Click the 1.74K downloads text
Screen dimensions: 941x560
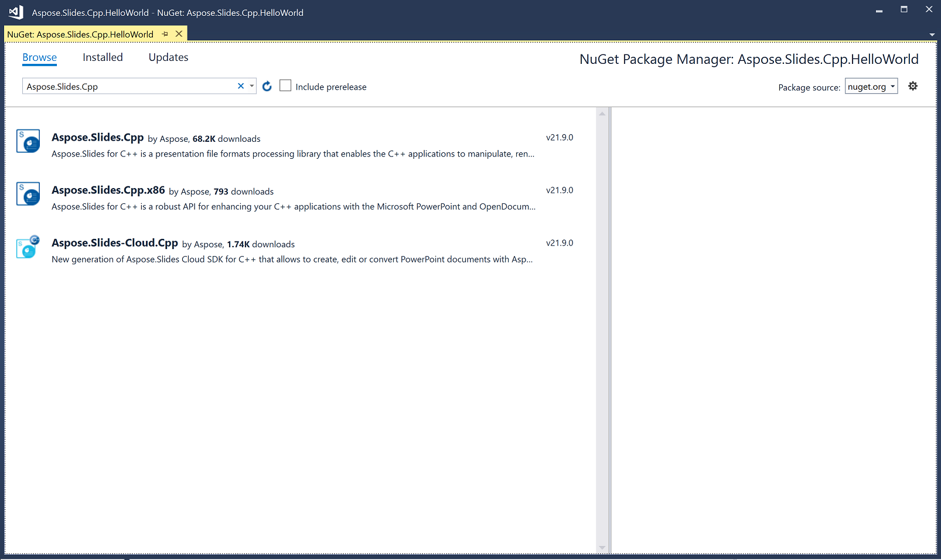point(261,244)
